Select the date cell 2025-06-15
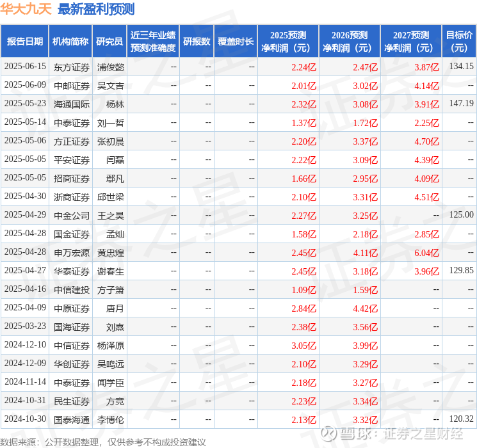 (x=25, y=67)
